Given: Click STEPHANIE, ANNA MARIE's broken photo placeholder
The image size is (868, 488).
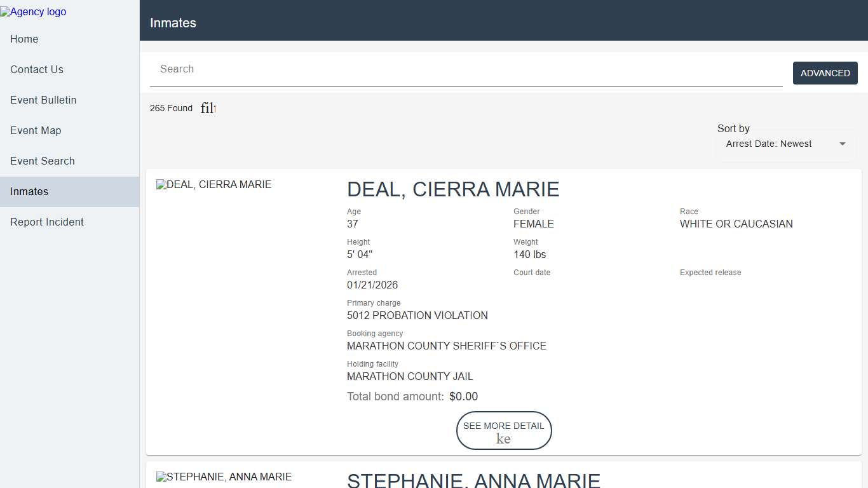Looking at the screenshot, I should click(224, 477).
